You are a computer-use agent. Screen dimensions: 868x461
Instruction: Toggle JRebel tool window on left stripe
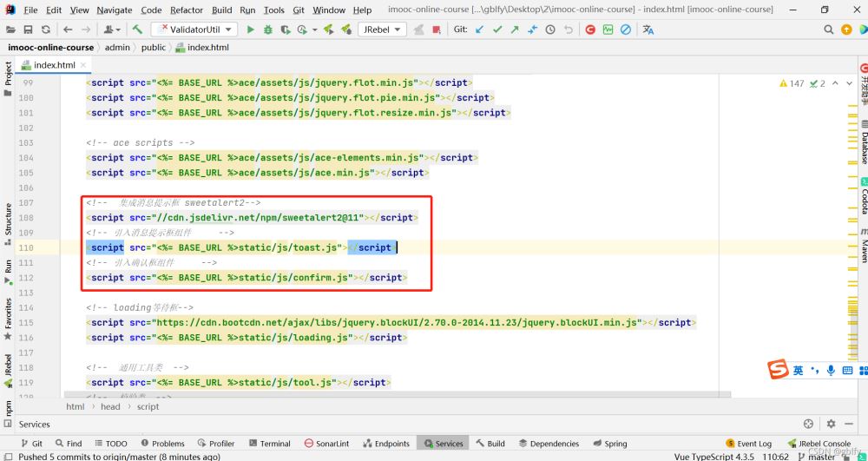pyautogui.click(x=8, y=370)
